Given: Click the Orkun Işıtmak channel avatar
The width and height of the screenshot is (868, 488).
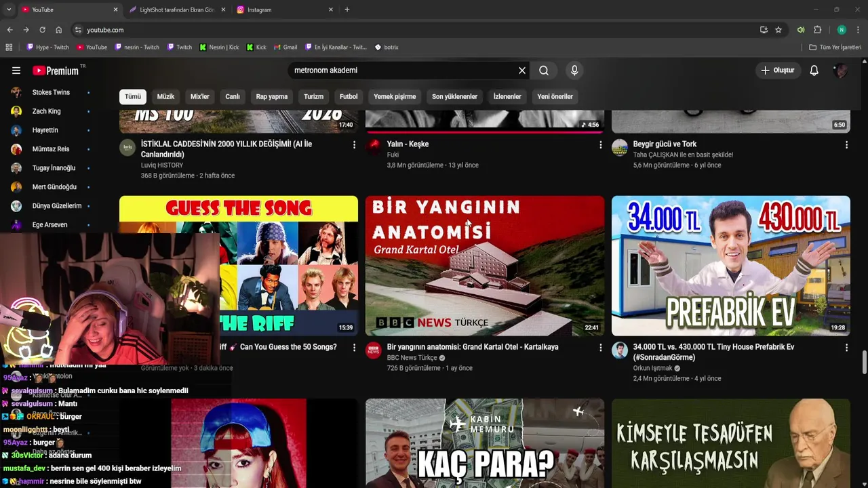Looking at the screenshot, I should click(x=620, y=350).
